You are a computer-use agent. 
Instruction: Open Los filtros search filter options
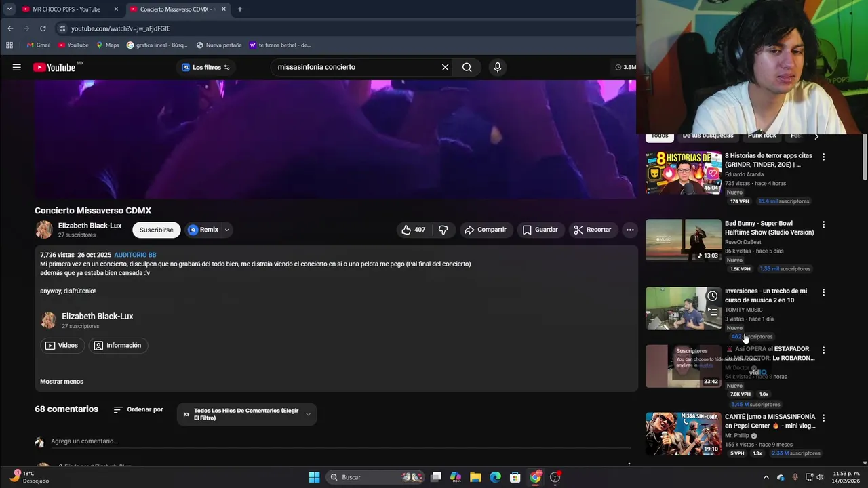(206, 67)
